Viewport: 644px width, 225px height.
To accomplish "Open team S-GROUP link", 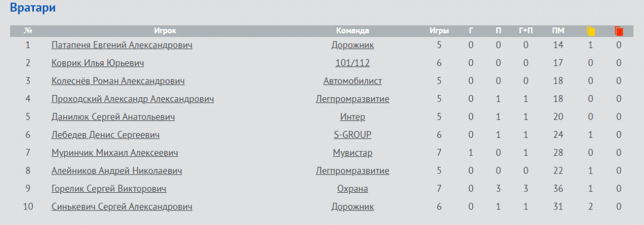I will (x=353, y=135).
